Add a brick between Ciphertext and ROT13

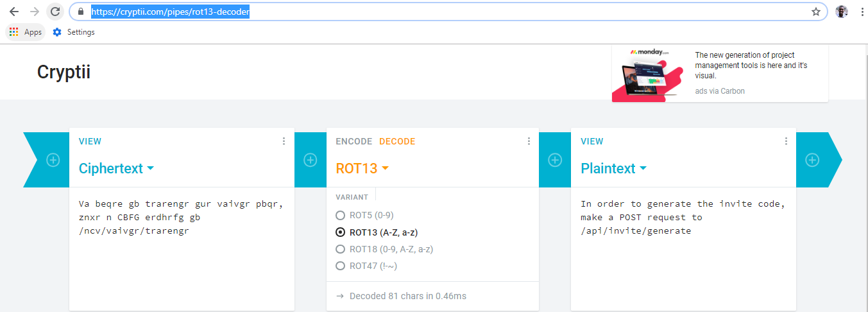311,160
